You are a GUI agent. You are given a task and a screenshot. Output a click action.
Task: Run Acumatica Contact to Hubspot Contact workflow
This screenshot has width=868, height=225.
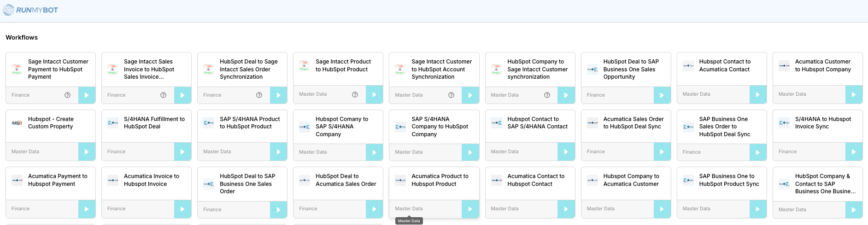coord(566,209)
